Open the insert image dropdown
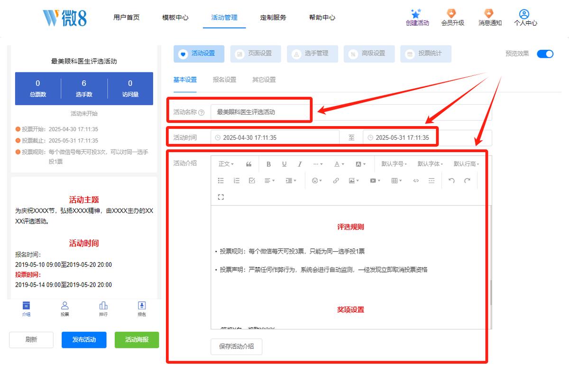 click(354, 181)
